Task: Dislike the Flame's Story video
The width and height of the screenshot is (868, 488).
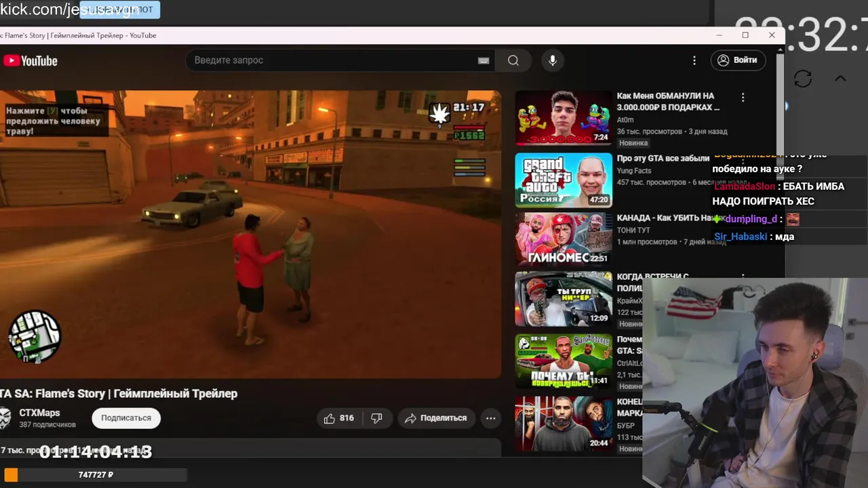Action: click(377, 418)
